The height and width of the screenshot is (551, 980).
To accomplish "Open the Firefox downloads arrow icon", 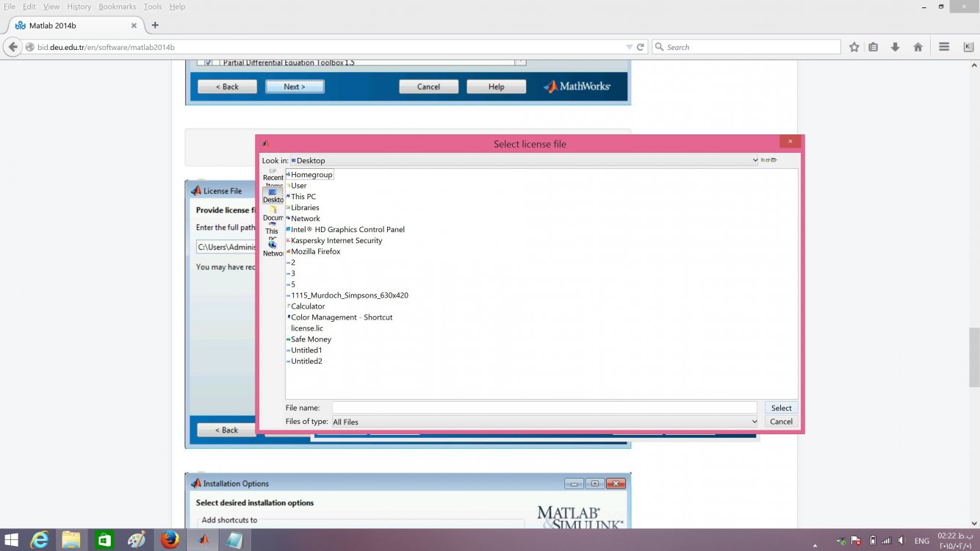I will [895, 47].
